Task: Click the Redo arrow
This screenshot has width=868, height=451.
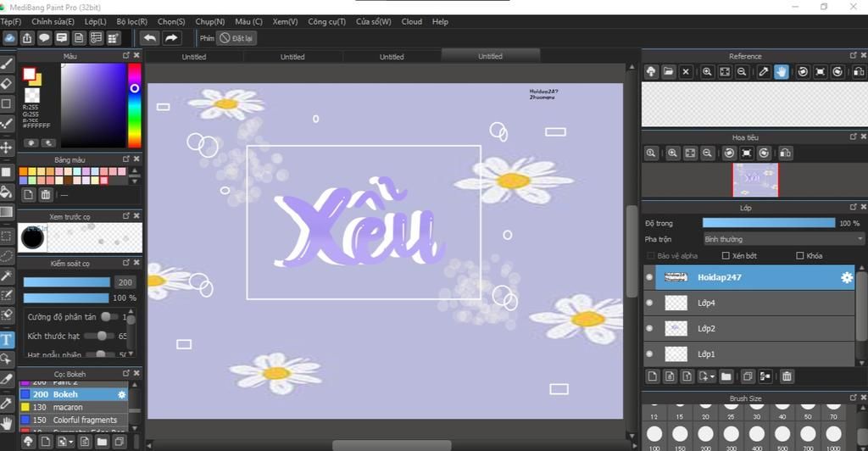Action: pyautogui.click(x=171, y=37)
